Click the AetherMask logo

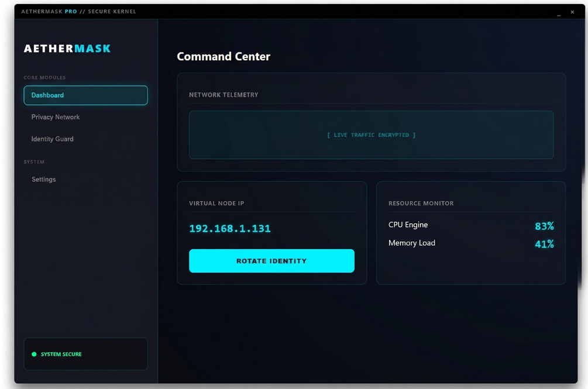(x=67, y=49)
